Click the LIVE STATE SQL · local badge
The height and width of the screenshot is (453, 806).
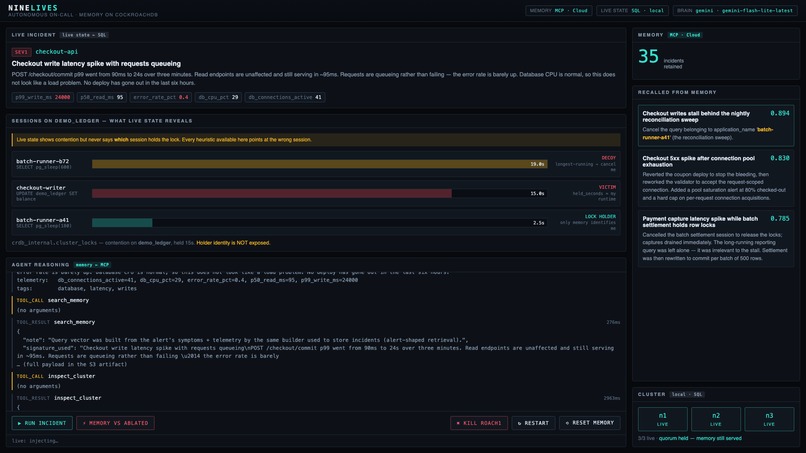[632, 10]
